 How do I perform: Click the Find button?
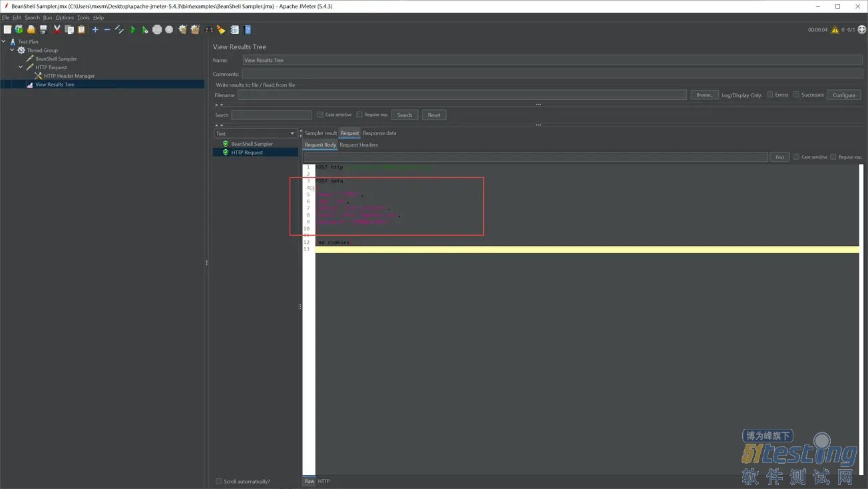coord(779,157)
